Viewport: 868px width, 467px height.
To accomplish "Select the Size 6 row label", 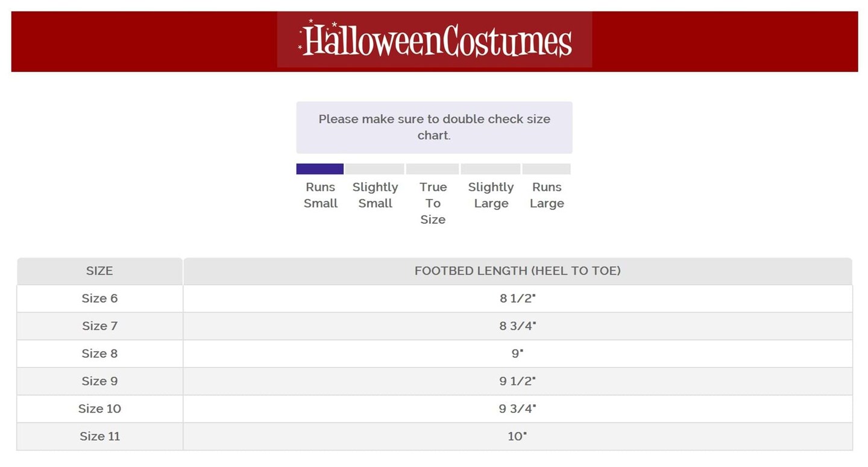I will (99, 299).
